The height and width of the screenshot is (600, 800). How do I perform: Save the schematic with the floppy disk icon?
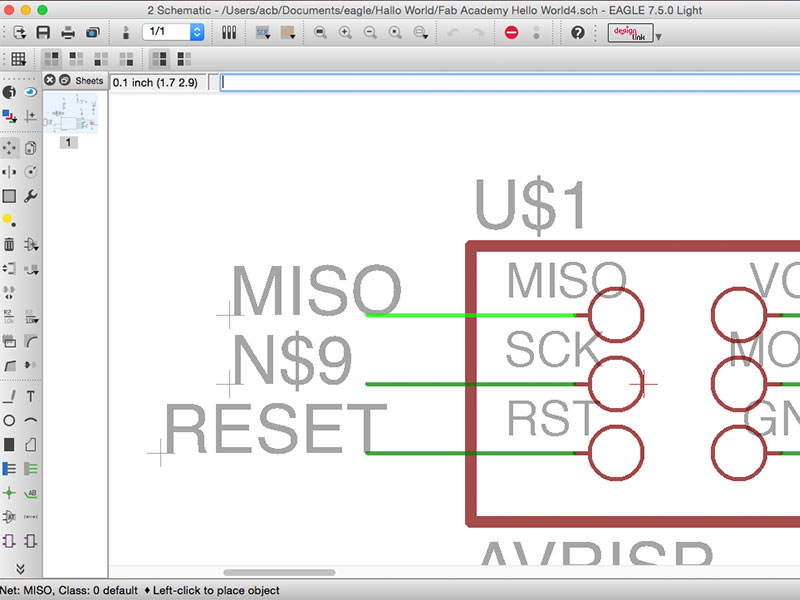coord(43,33)
